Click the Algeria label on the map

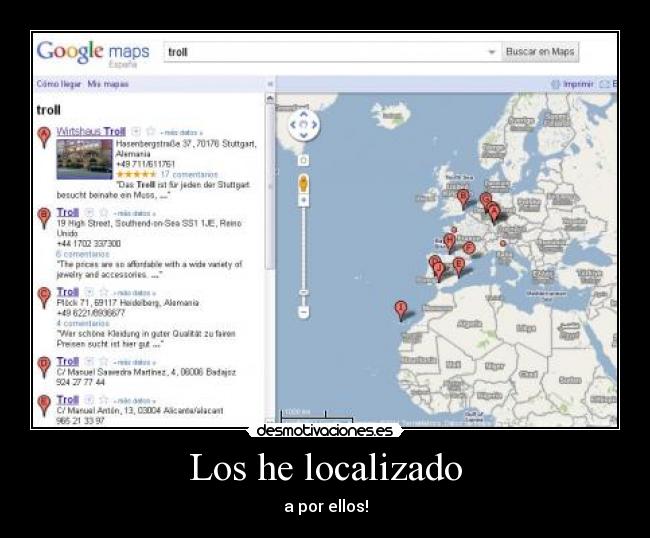click(x=469, y=324)
